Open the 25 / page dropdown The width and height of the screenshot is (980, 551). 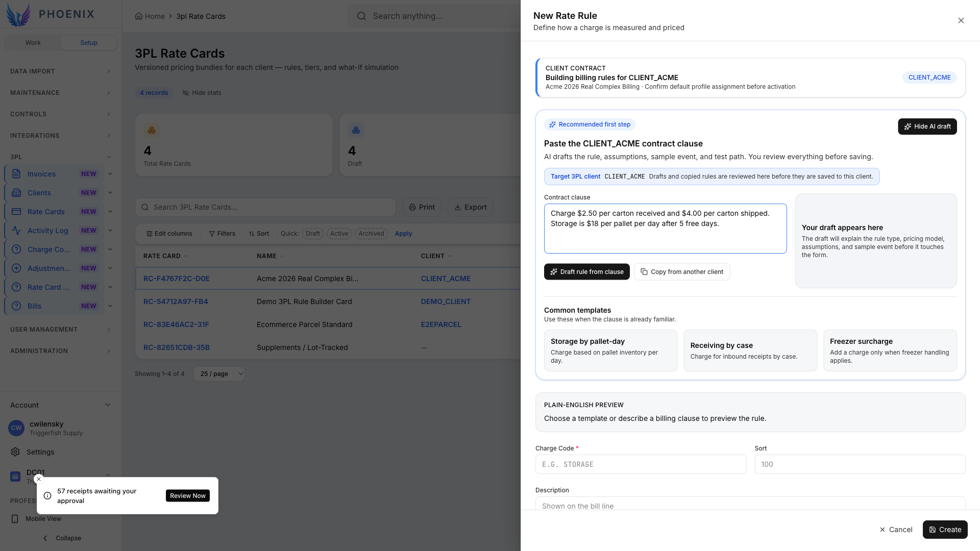(x=219, y=374)
